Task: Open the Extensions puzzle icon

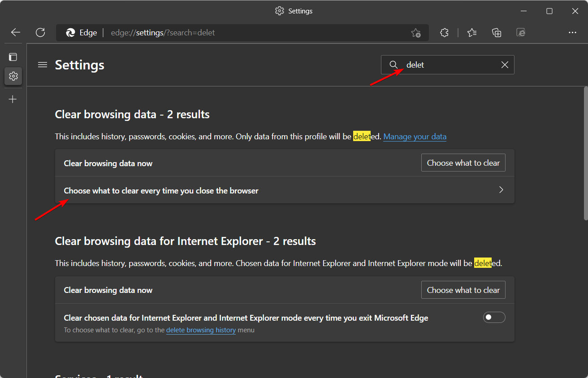Action: pyautogui.click(x=444, y=32)
